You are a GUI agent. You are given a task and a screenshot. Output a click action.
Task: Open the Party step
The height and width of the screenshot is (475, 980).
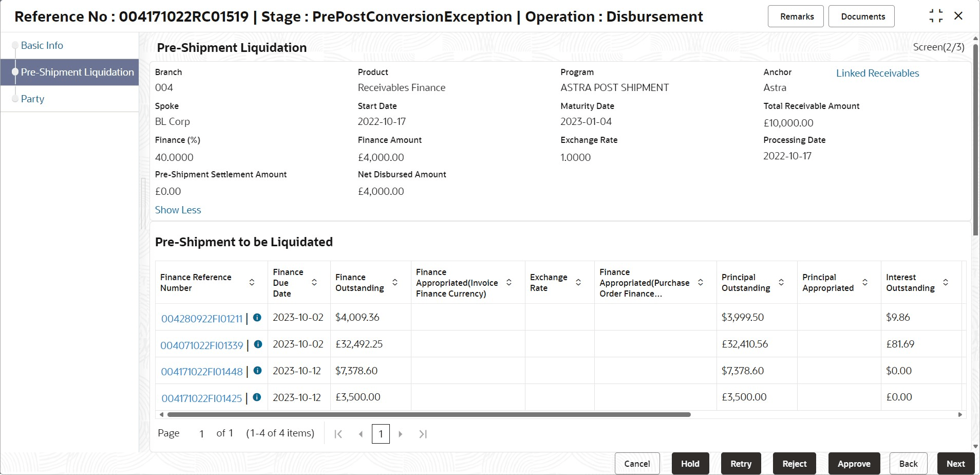(x=32, y=99)
